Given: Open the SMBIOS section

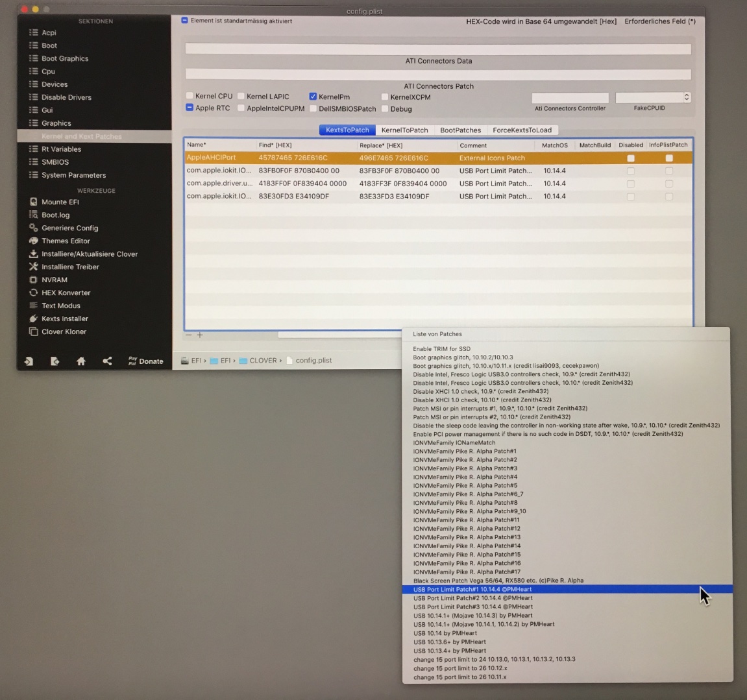Looking at the screenshot, I should click(55, 162).
